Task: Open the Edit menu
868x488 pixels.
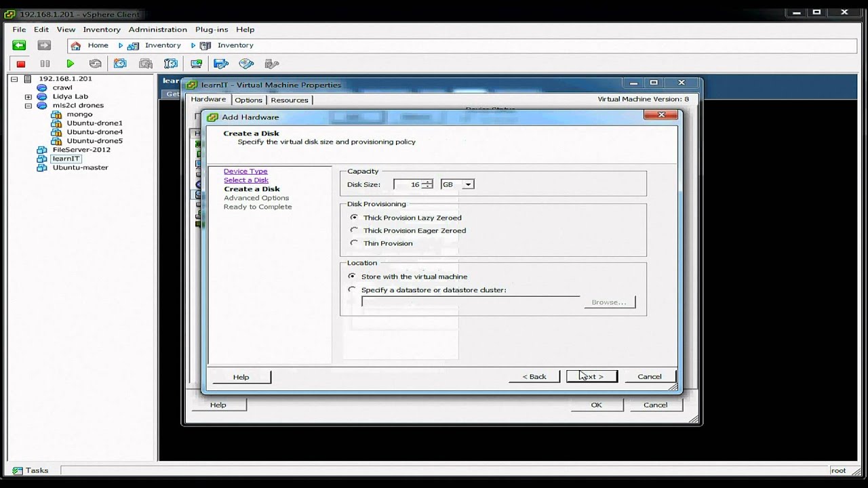Action: (x=41, y=30)
